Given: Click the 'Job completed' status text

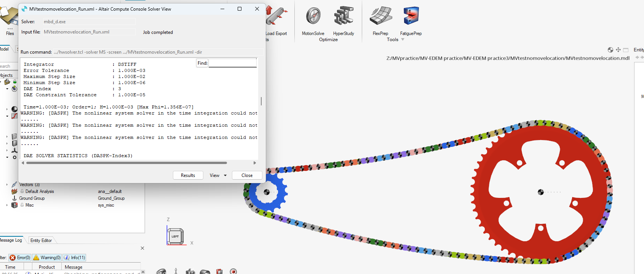Looking at the screenshot, I should click(158, 32).
